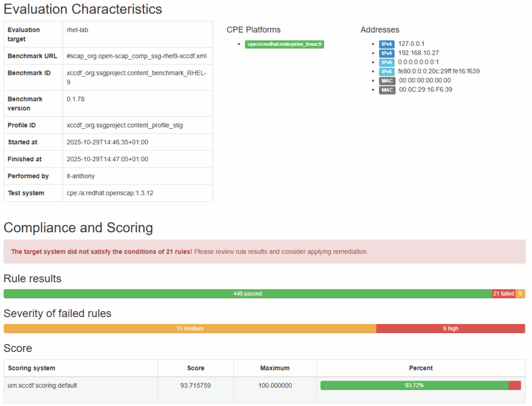
Task: Click the green '440 passed' bar segment
Action: [247, 294]
